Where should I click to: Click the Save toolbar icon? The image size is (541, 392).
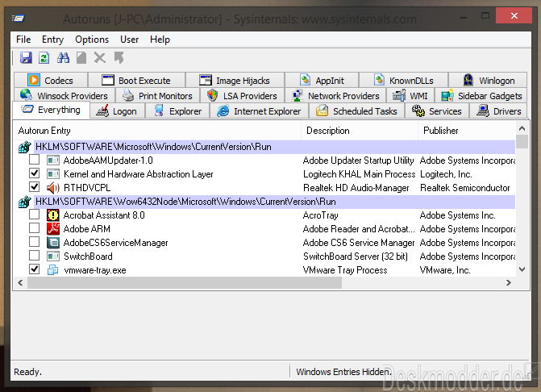click(26, 57)
